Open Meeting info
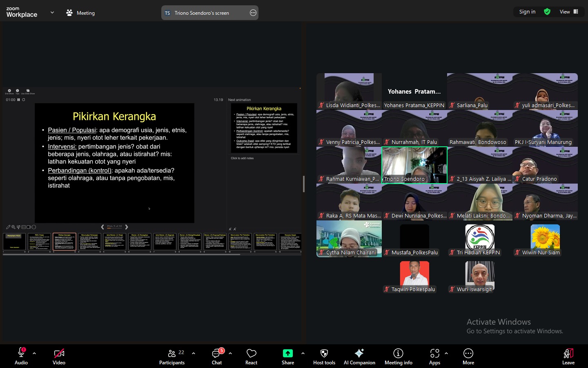Viewport: 588px width, 368px height. pos(398,356)
